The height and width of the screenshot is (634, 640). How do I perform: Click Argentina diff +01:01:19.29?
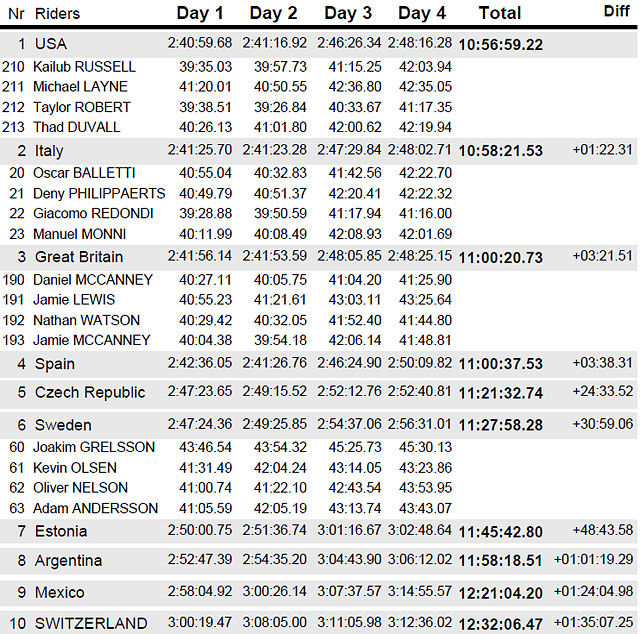[593, 559]
